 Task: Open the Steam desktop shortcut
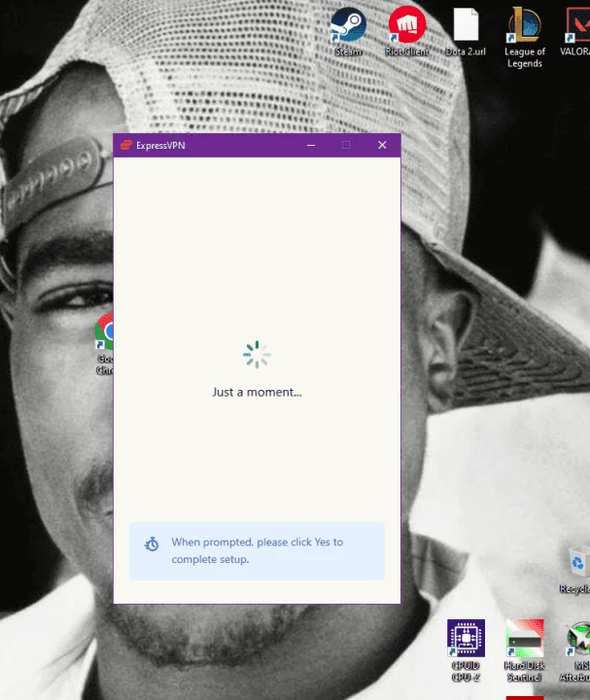(x=349, y=31)
